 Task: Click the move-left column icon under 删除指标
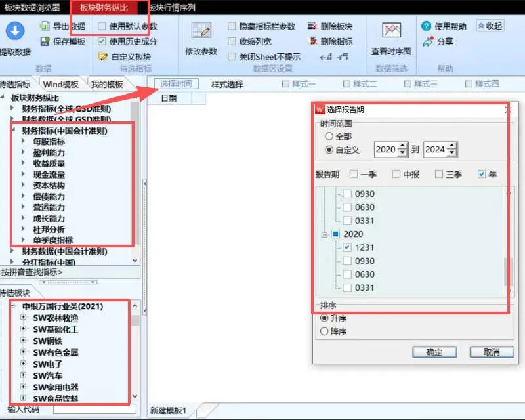tap(326, 56)
